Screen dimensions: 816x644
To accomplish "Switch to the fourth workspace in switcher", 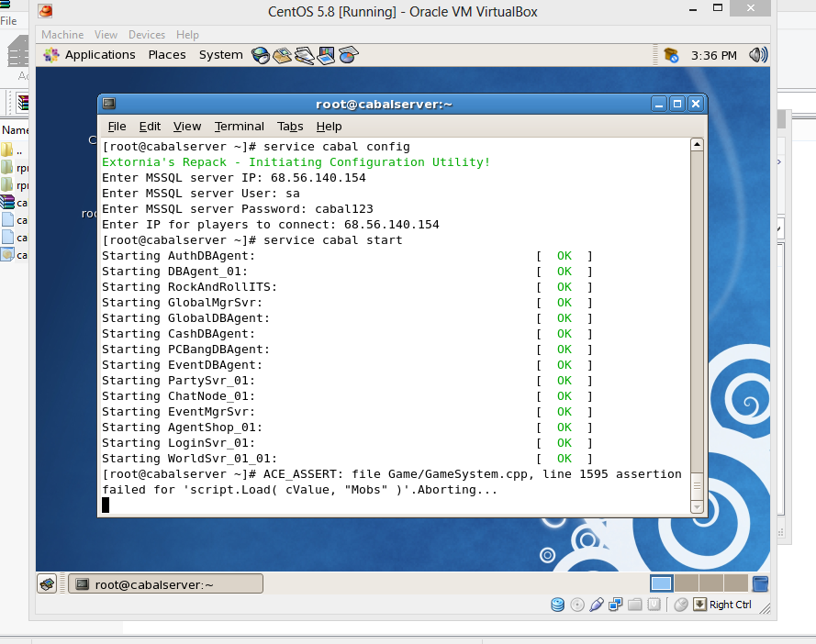I will click(735, 583).
